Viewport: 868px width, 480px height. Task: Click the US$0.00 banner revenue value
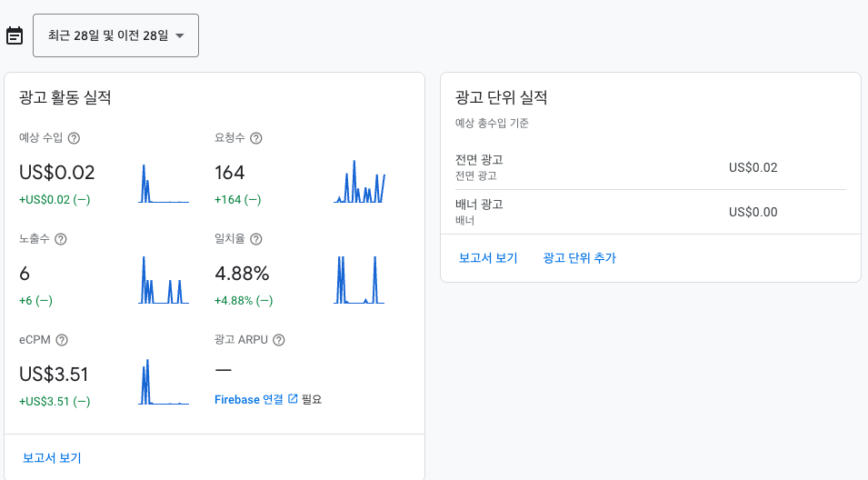[x=753, y=212]
